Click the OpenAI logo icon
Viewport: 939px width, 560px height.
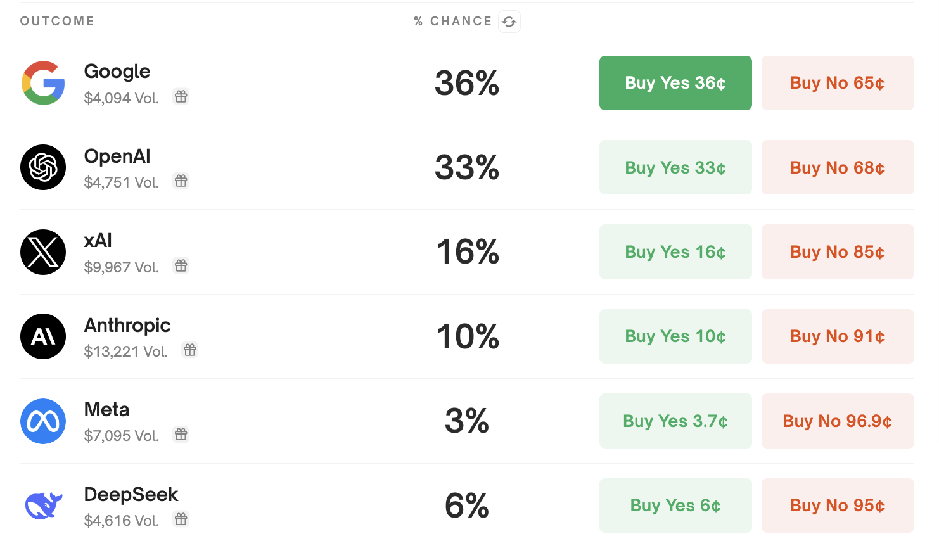tap(43, 167)
